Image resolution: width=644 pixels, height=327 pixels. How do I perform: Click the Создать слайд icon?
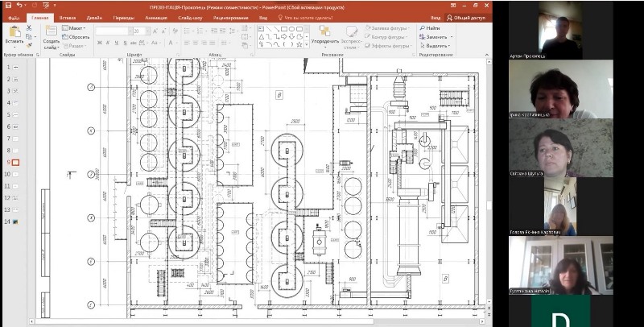coord(52,31)
